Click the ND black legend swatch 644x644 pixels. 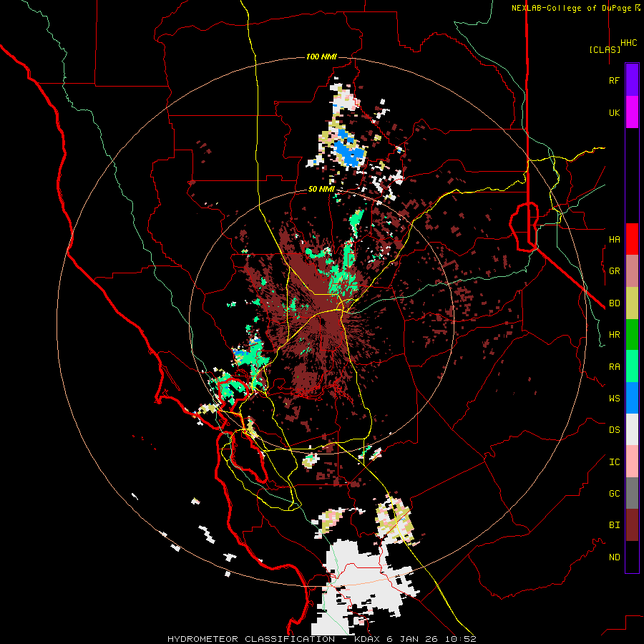(x=632, y=557)
